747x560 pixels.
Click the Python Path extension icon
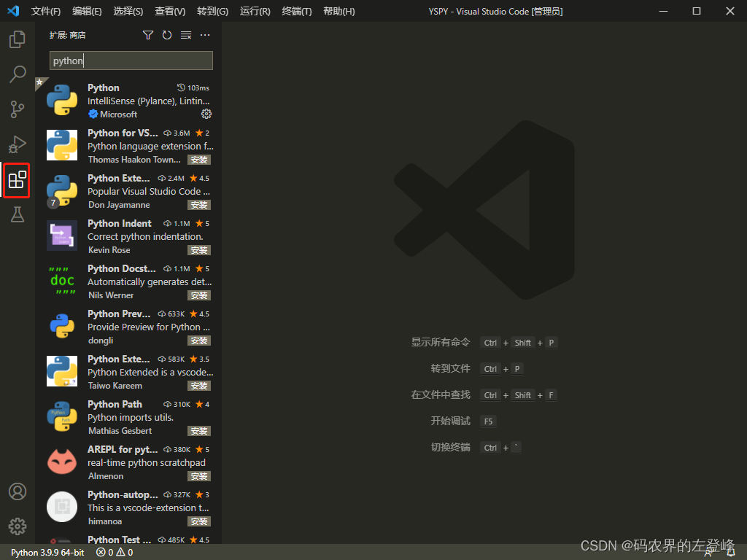click(x=62, y=416)
